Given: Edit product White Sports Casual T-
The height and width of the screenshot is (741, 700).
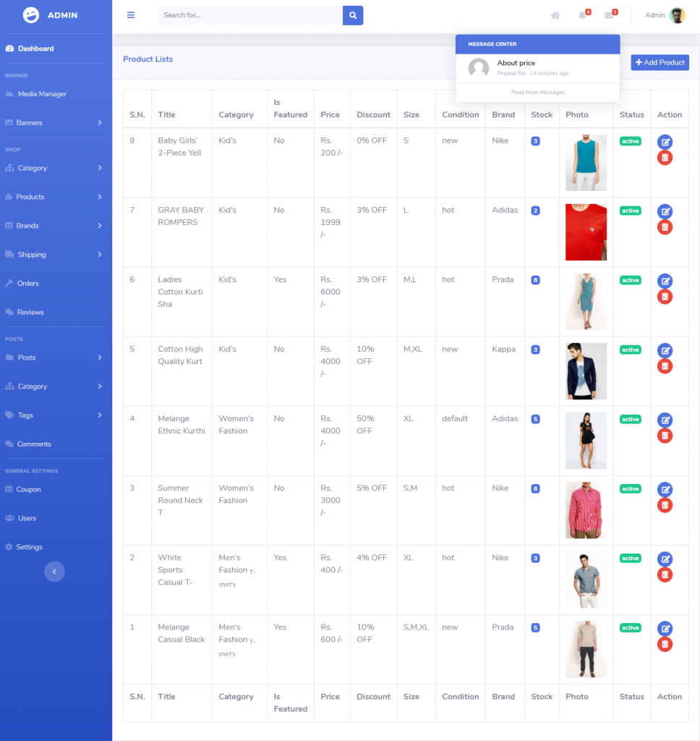Looking at the screenshot, I should coord(665,559).
